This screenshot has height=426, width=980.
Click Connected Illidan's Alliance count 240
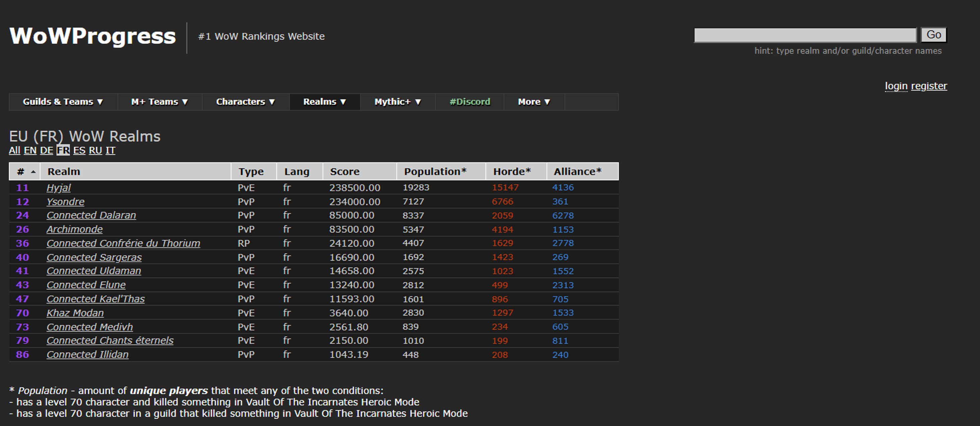pos(560,355)
